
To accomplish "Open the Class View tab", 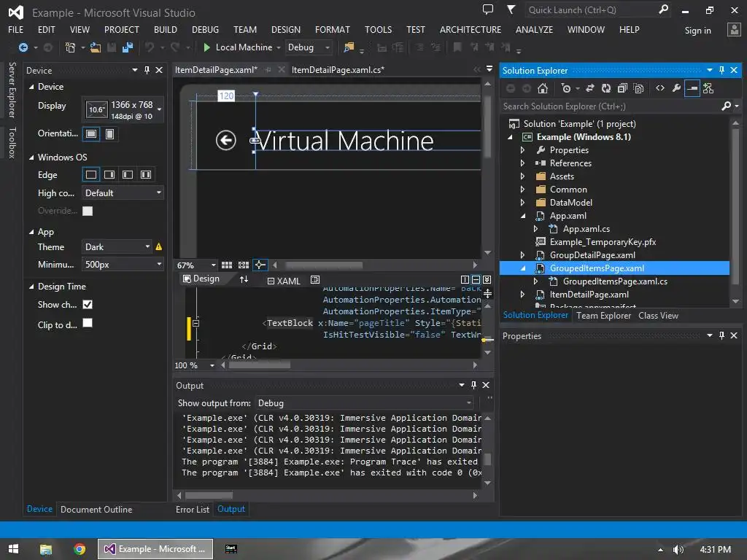I will coord(658,315).
